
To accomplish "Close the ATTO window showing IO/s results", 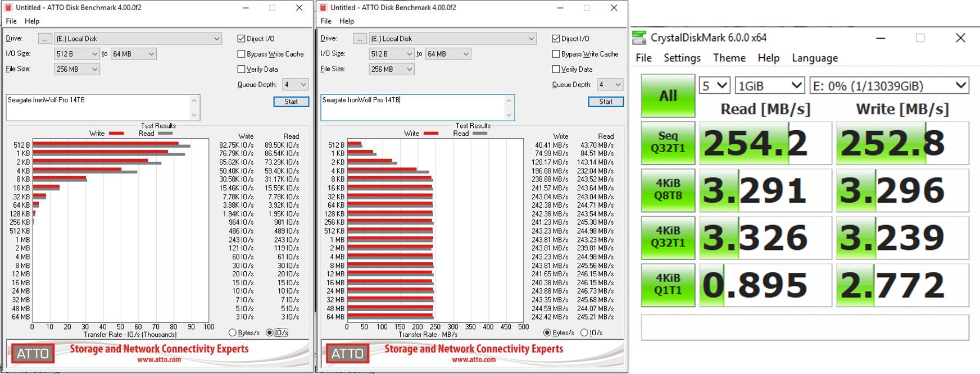I will pyautogui.click(x=300, y=8).
